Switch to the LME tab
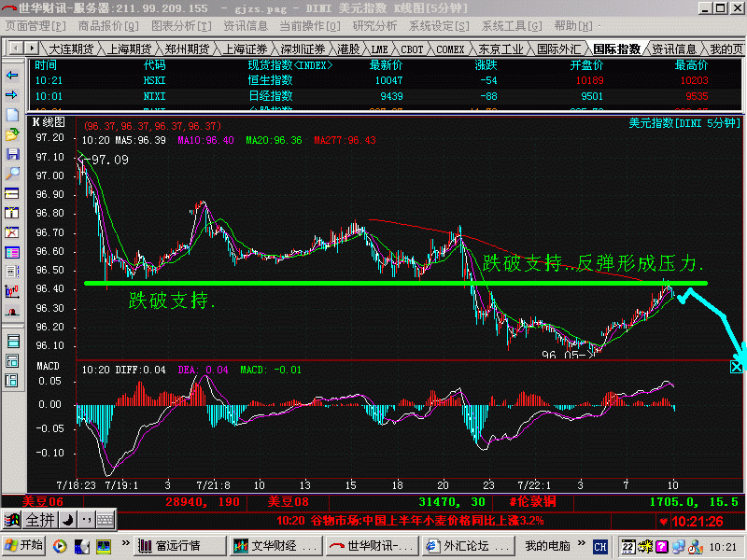 coord(379,49)
